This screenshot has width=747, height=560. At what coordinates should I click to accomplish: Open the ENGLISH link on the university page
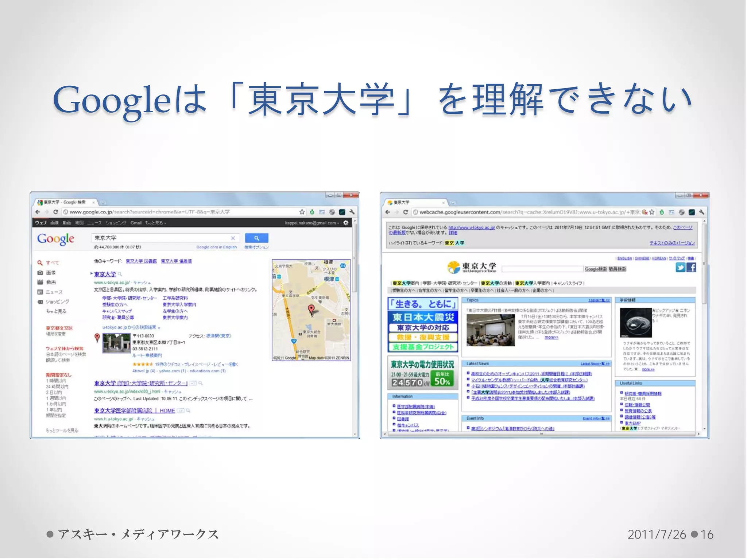pos(624,258)
